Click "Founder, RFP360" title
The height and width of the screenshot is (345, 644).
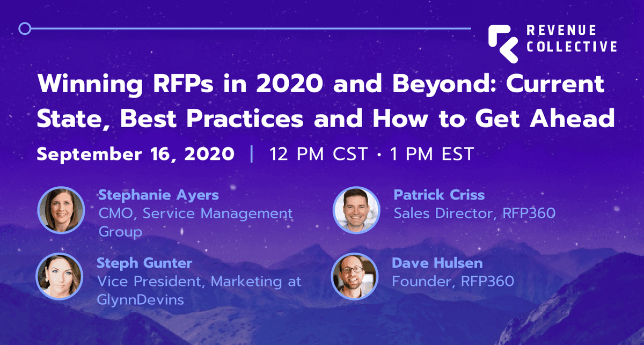453,281
